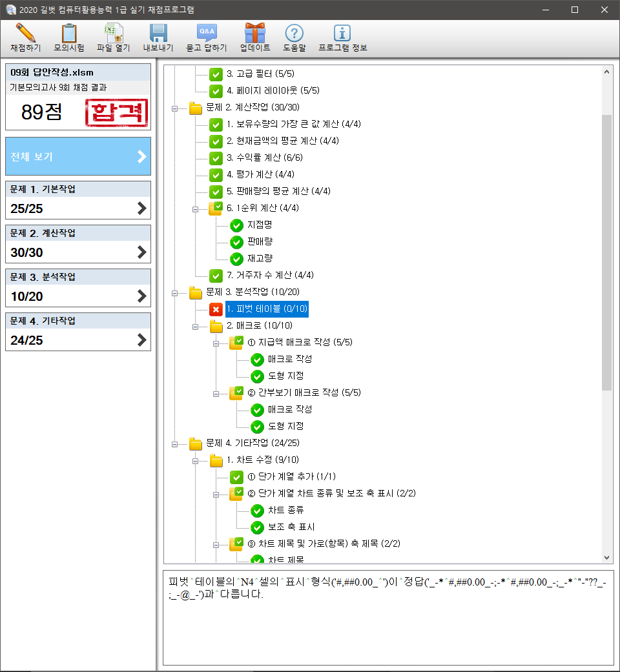Click red X icon beside 피벗 테이블
Screen dimensions: 620x672
click(x=216, y=310)
